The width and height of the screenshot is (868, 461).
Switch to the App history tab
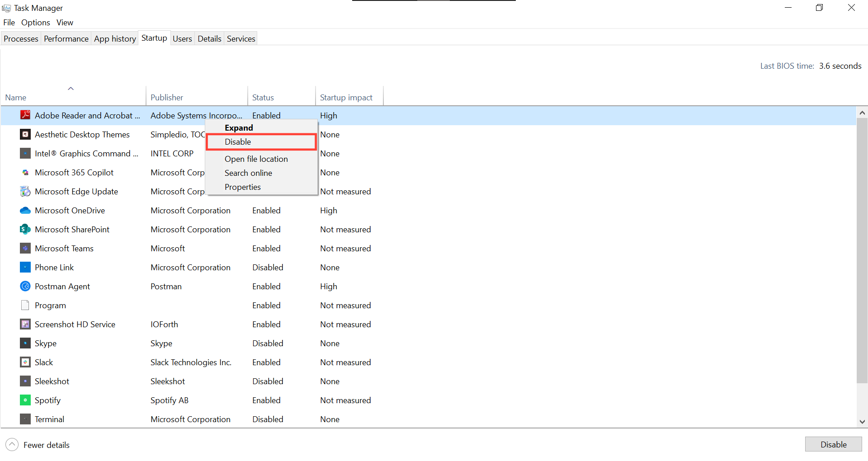pos(115,39)
